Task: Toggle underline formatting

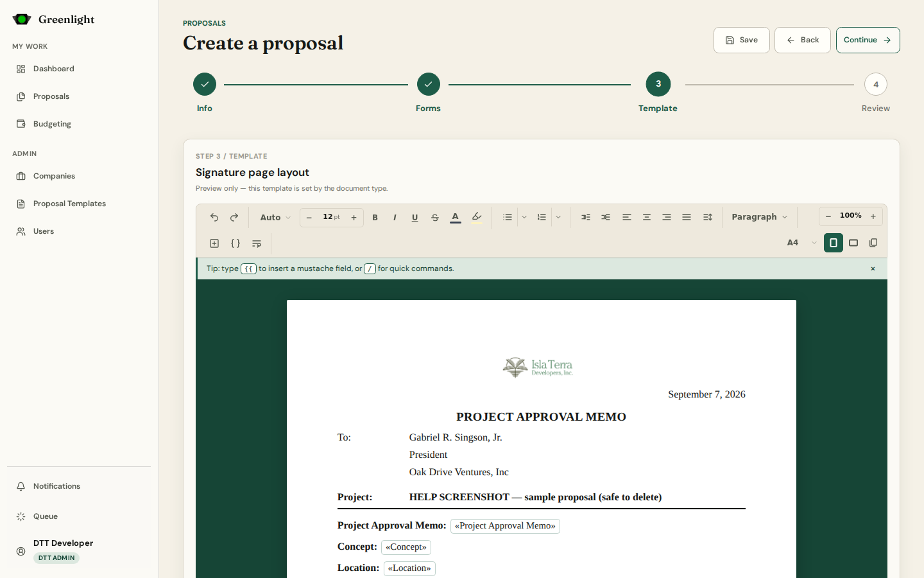Action: pos(415,218)
